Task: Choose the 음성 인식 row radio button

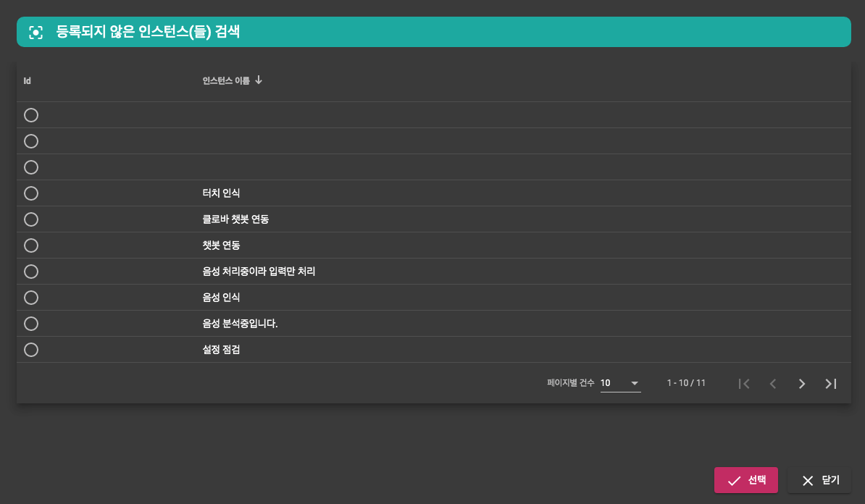Action: tap(31, 298)
